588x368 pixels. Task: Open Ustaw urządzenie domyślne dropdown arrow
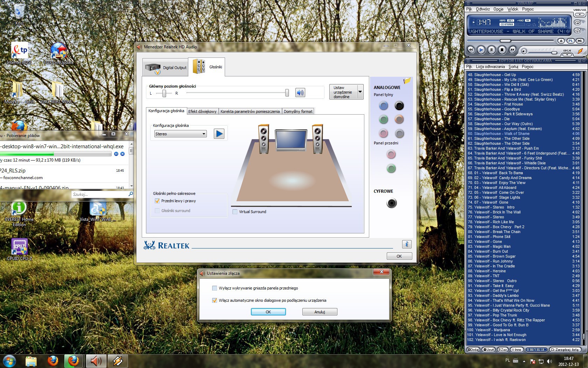pyautogui.click(x=360, y=92)
